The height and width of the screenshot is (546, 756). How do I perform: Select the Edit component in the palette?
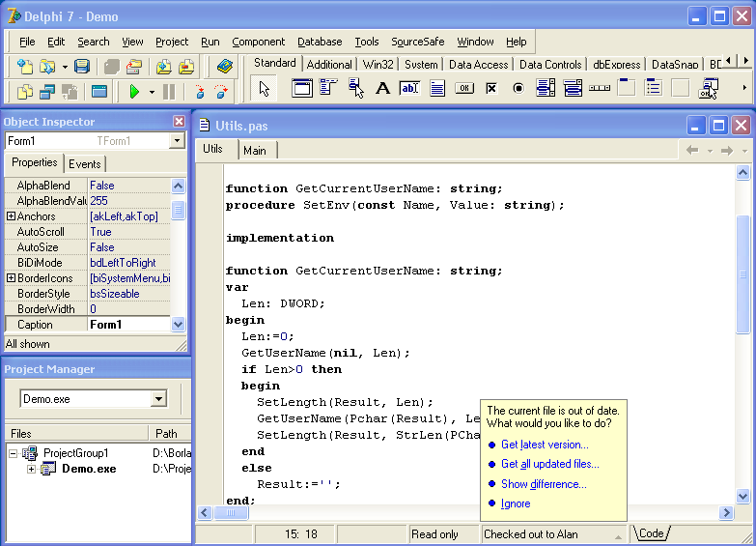pyautogui.click(x=409, y=89)
